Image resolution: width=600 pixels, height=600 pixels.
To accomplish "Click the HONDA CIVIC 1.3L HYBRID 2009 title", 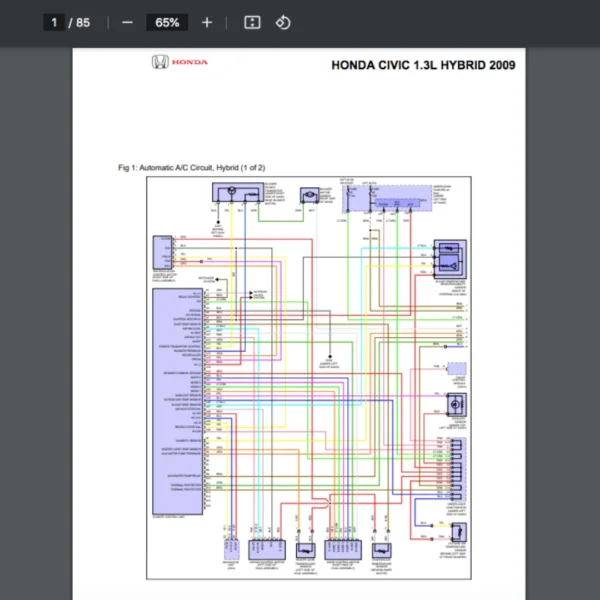I will pos(423,65).
